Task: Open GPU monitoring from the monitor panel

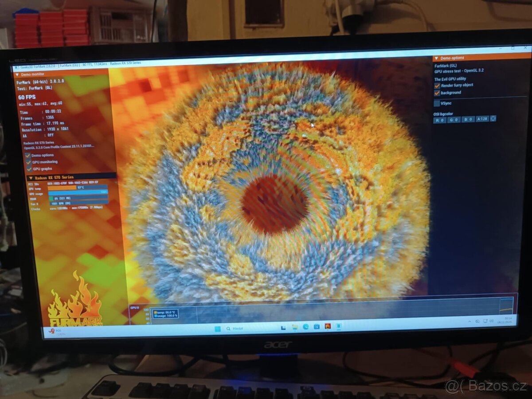Action: click(x=28, y=162)
